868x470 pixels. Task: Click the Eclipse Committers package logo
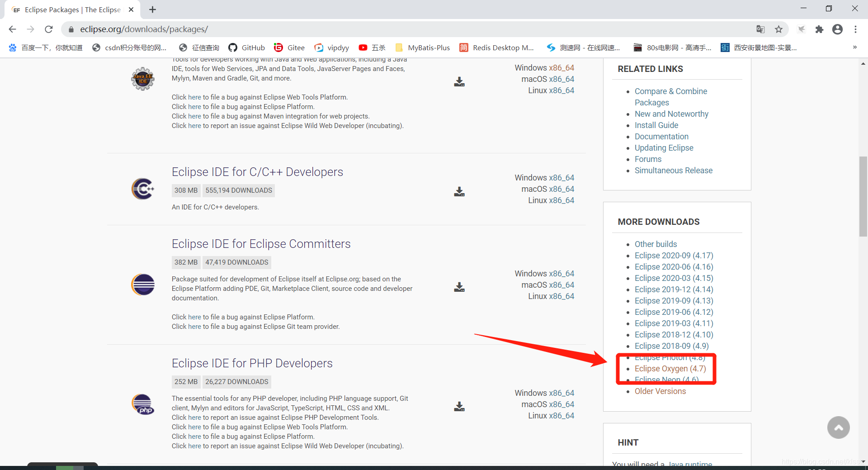pyautogui.click(x=143, y=285)
